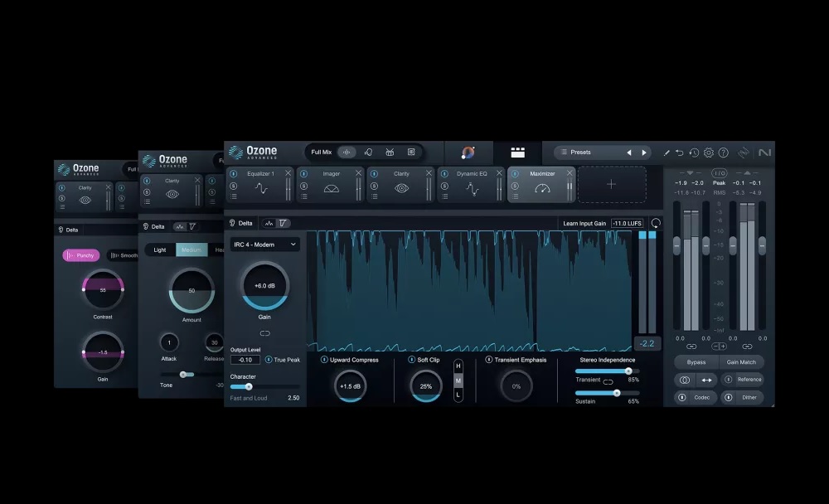
Task: Click the Gain Match button
Action: (741, 362)
